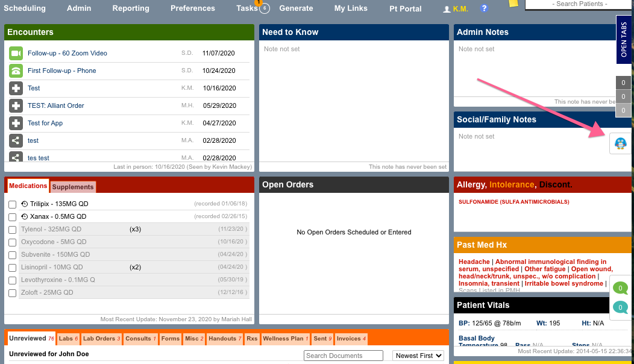Switch to the Supplements tab
The width and height of the screenshot is (634, 364).
click(x=72, y=187)
